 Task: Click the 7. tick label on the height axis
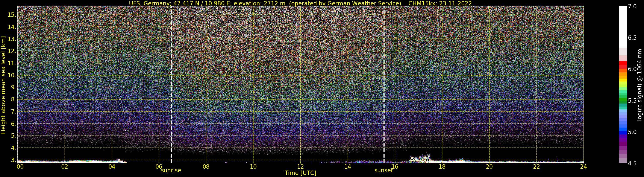coord(14,112)
